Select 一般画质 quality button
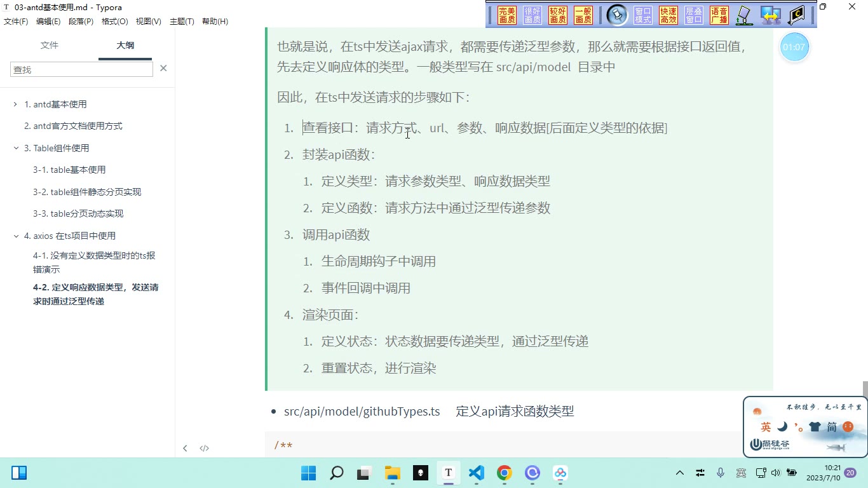 tap(583, 15)
